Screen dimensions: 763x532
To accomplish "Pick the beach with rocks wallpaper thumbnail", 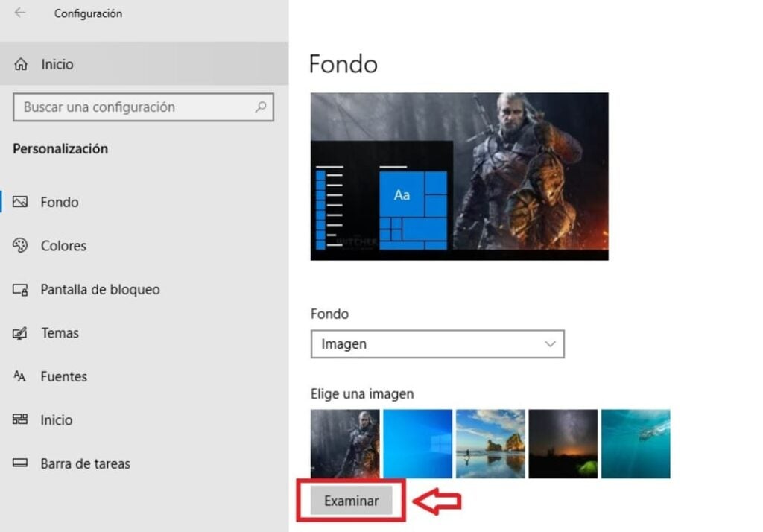I will pos(490,443).
